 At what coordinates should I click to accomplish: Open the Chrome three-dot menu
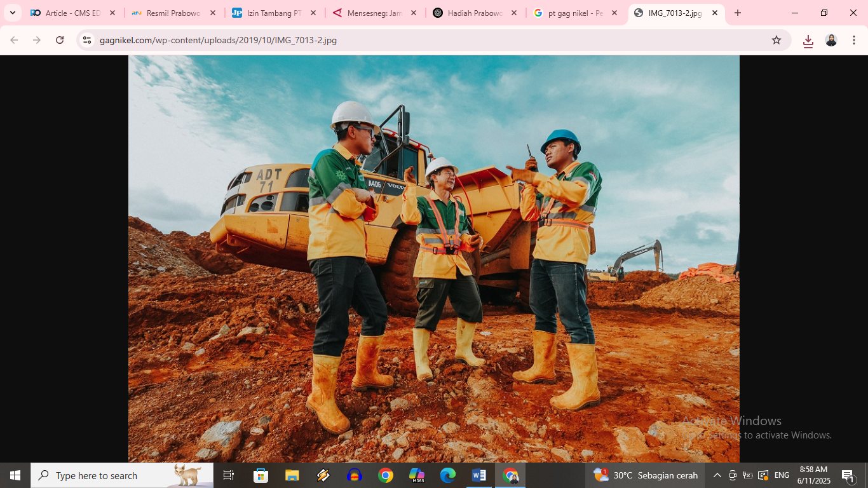pyautogui.click(x=854, y=40)
